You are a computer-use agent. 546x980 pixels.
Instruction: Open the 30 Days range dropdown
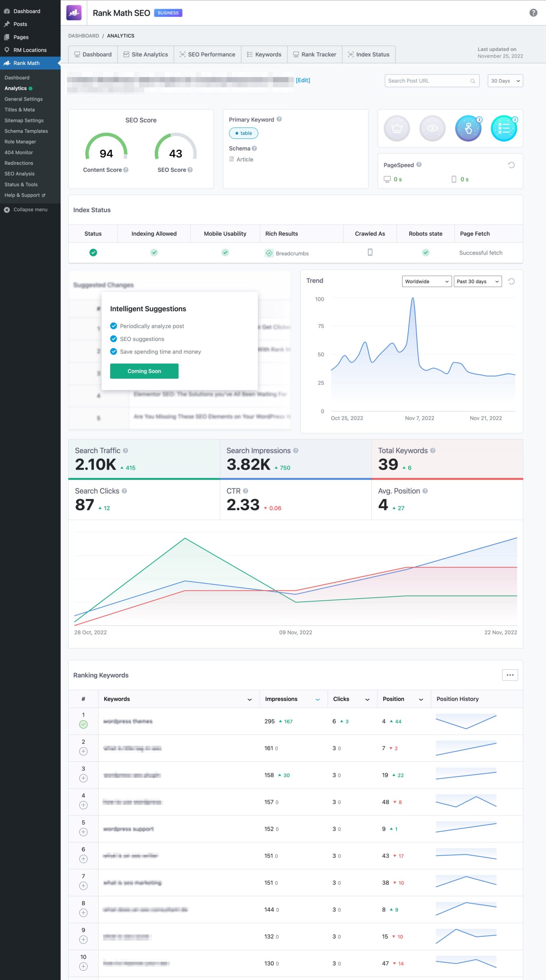tap(505, 81)
